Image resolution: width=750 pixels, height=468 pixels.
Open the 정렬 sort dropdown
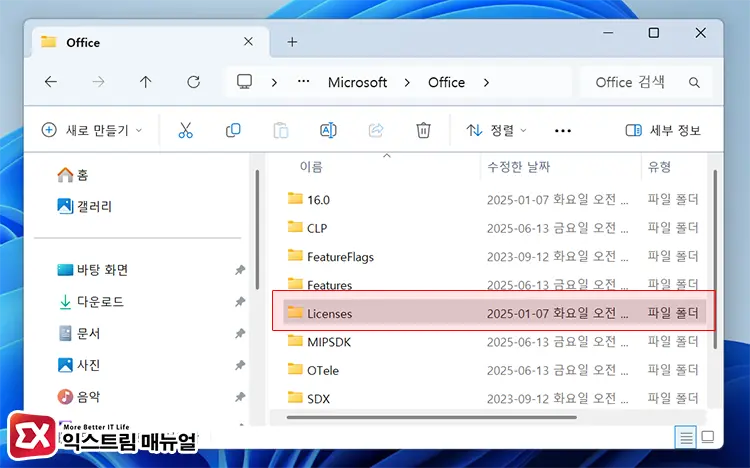pyautogui.click(x=496, y=130)
